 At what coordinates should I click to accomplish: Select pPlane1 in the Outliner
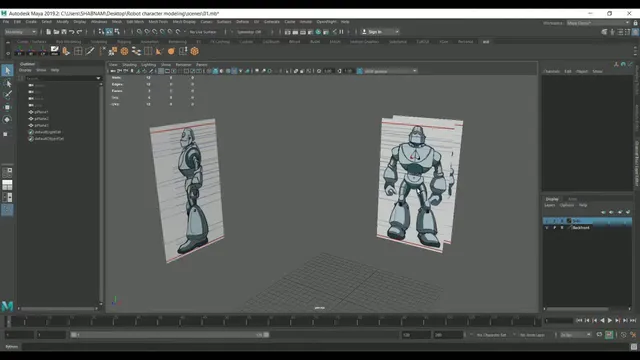pos(41,112)
